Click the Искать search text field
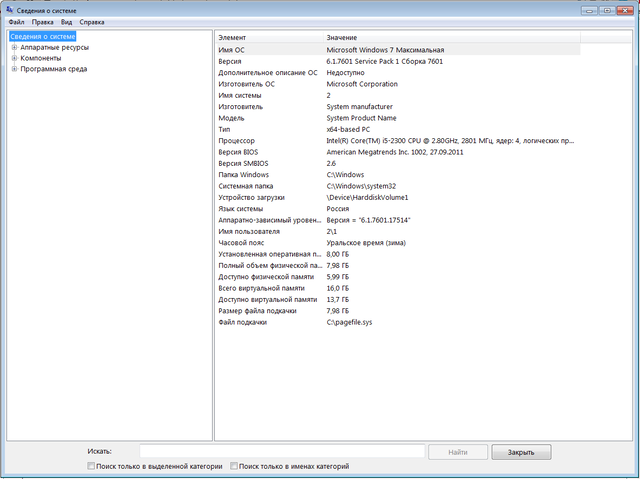Screen dimensions: 640x479 [x=282, y=452]
